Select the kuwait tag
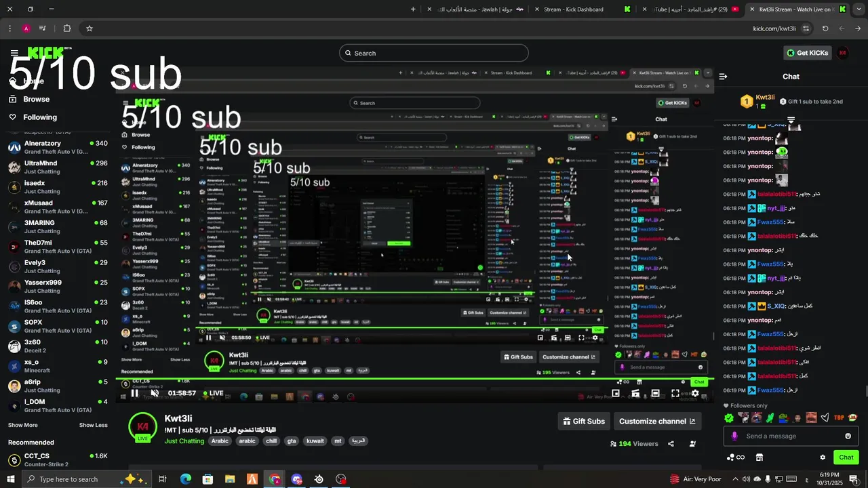The height and width of the screenshot is (488, 868). (315, 441)
